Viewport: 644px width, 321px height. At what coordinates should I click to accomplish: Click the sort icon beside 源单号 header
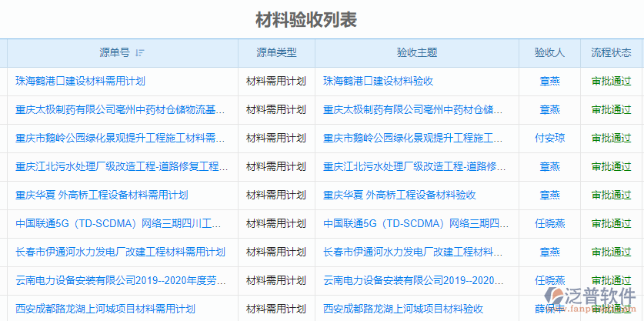coord(139,53)
